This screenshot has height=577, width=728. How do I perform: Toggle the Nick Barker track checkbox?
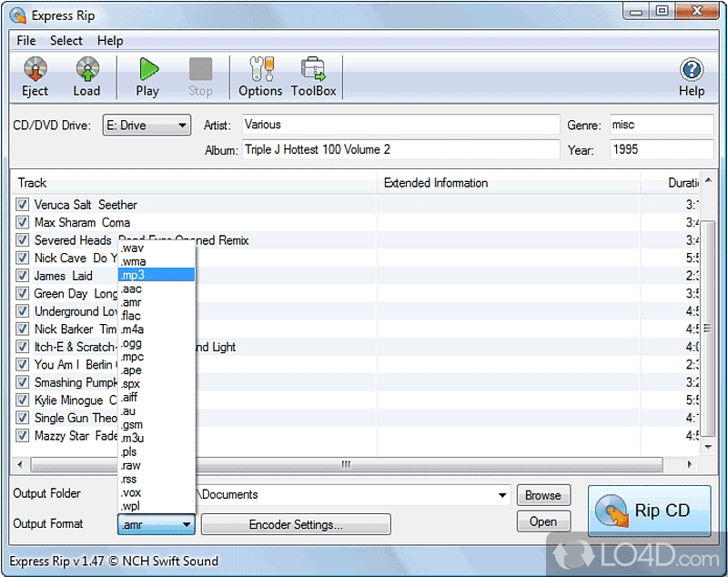(x=22, y=329)
